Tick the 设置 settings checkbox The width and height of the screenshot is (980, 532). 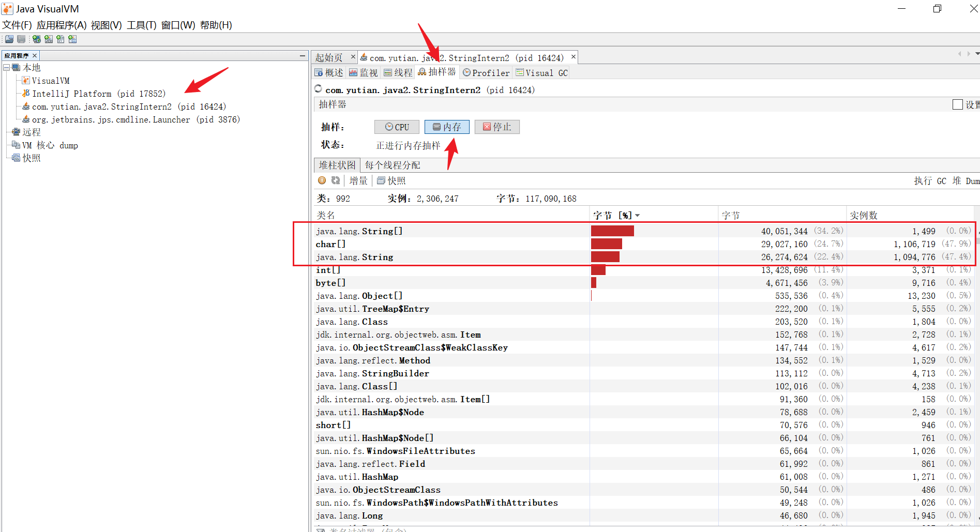tap(957, 104)
